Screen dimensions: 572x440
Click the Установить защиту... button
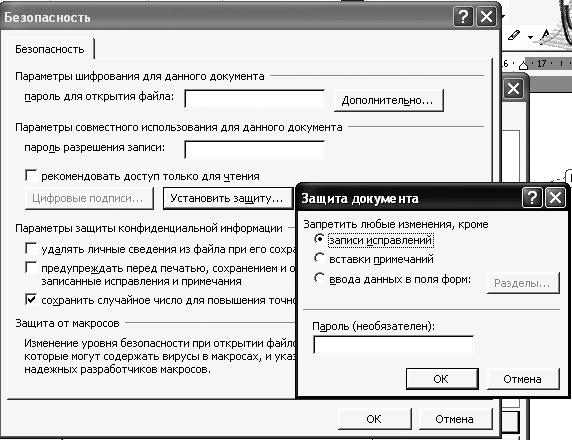click(x=228, y=198)
